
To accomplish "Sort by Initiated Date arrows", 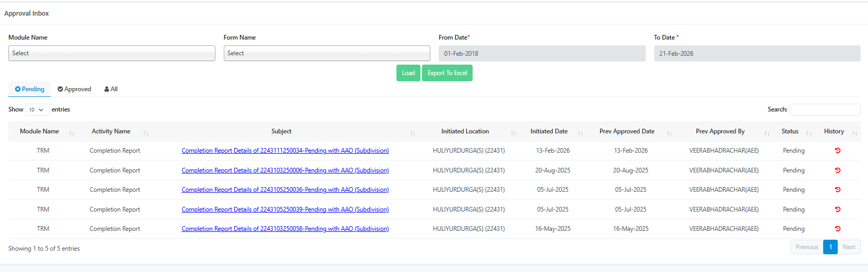I will pos(580,132).
